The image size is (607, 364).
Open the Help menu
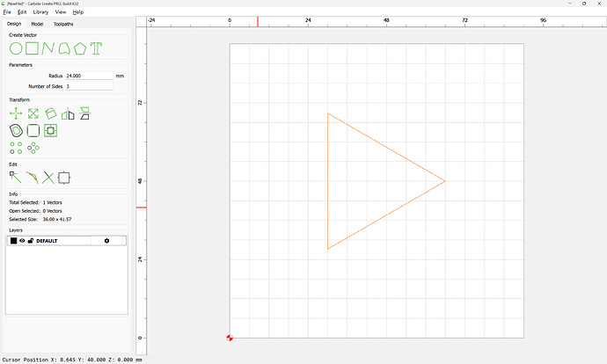click(x=77, y=12)
